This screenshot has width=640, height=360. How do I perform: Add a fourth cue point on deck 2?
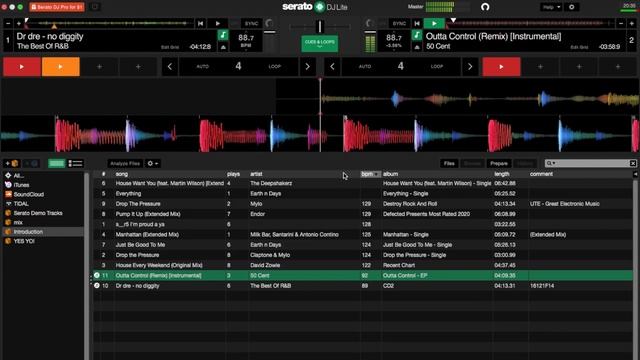coord(618,67)
